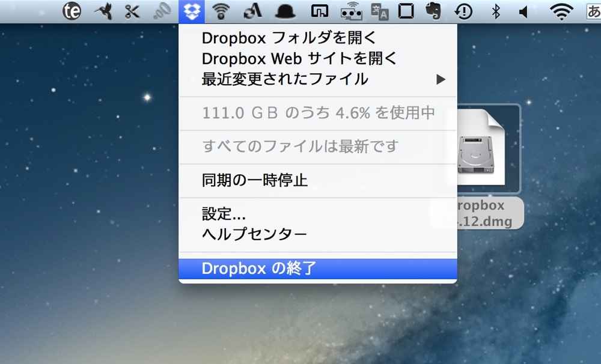Pause syncing with '同期の一時停止'

tap(318, 180)
